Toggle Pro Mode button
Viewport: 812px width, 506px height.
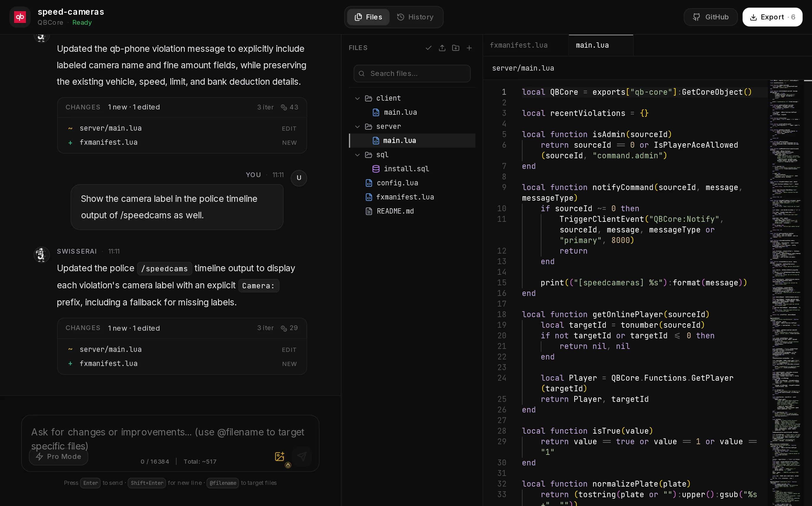[59, 457]
